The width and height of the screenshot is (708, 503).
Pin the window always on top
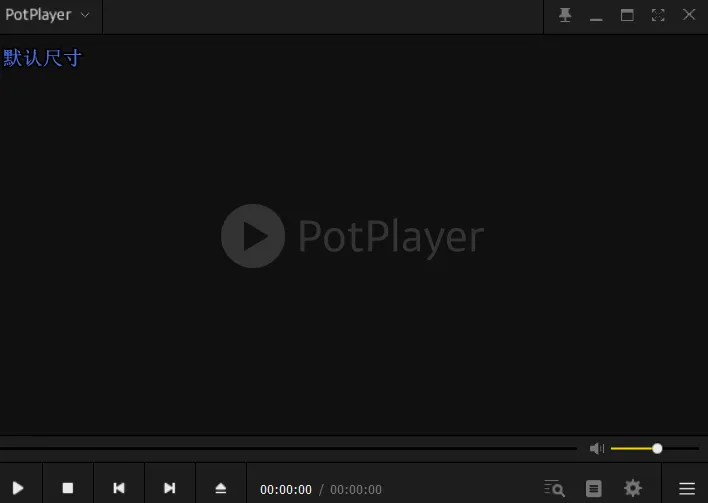565,15
